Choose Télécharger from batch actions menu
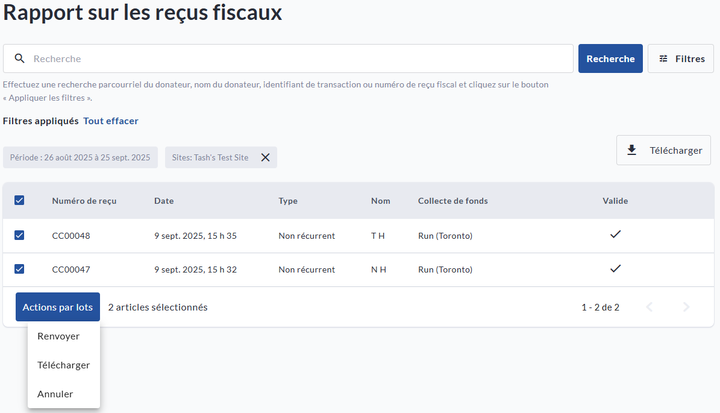The width and height of the screenshot is (720, 413). pos(63,365)
